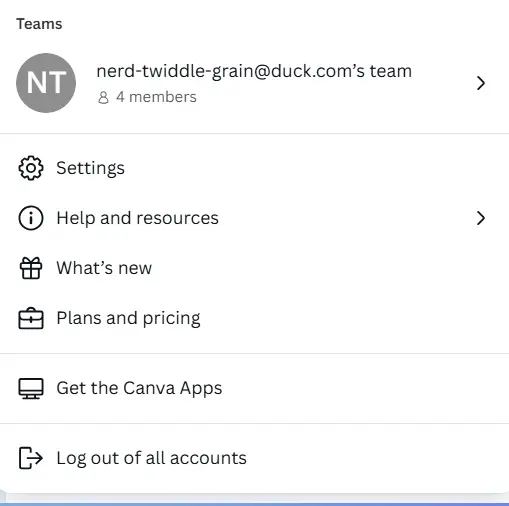
Task: Click the 4 members label
Action: 156,97
